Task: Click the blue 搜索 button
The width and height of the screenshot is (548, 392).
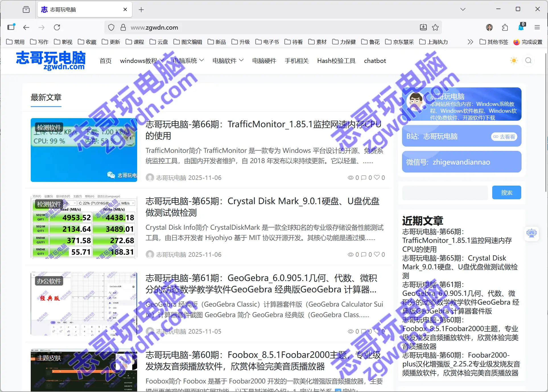Action: tap(506, 193)
